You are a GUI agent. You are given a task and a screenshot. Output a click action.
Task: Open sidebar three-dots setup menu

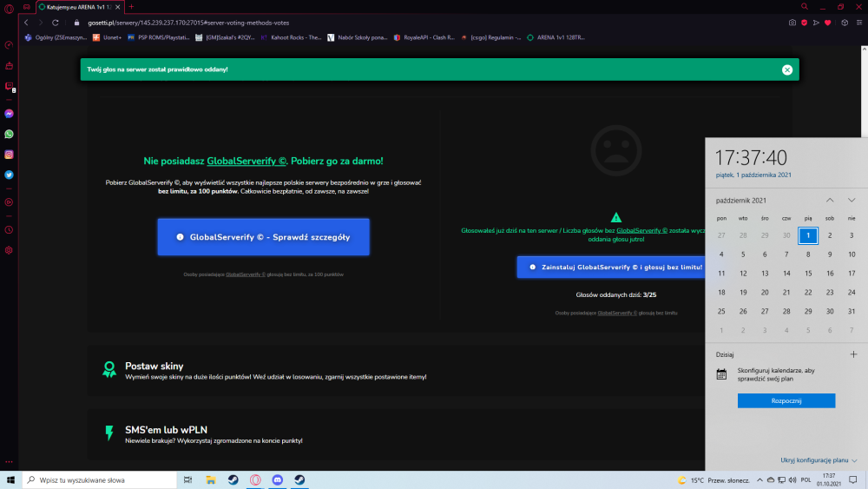[x=9, y=461]
